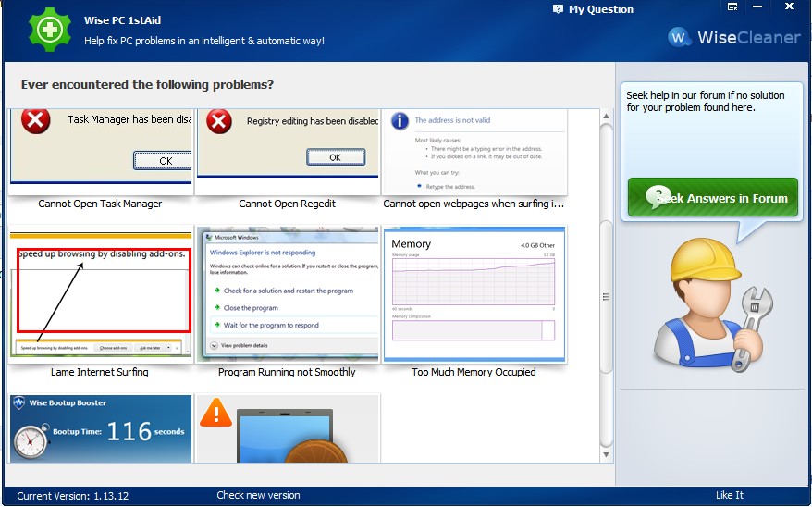Click the Wise PC 1stAid green gear logo
Screen dimensions: 812x507
point(50,30)
